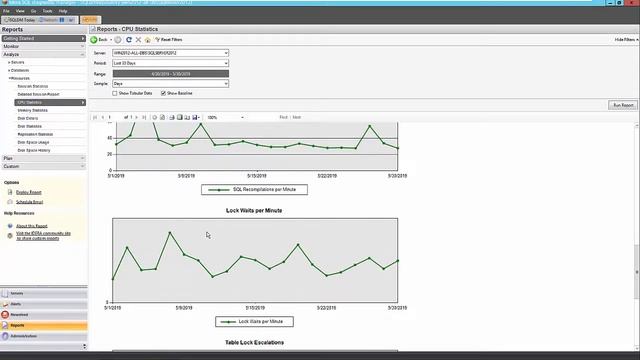Click the Schedule Email envelope icon
Viewport: 640px width, 360px height.
[10, 202]
